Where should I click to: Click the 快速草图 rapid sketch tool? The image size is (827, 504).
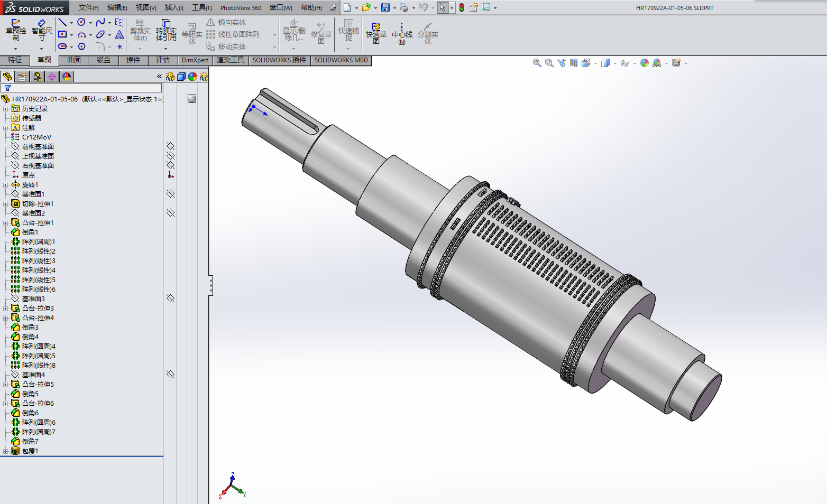click(x=376, y=33)
